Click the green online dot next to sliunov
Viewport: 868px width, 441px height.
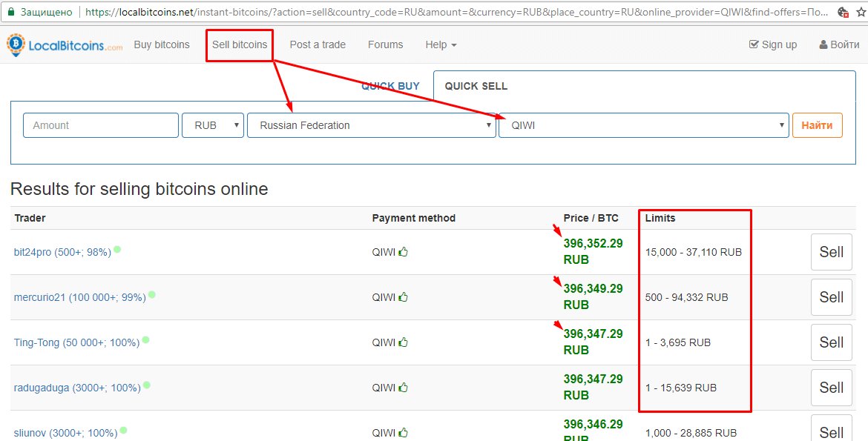(123, 430)
